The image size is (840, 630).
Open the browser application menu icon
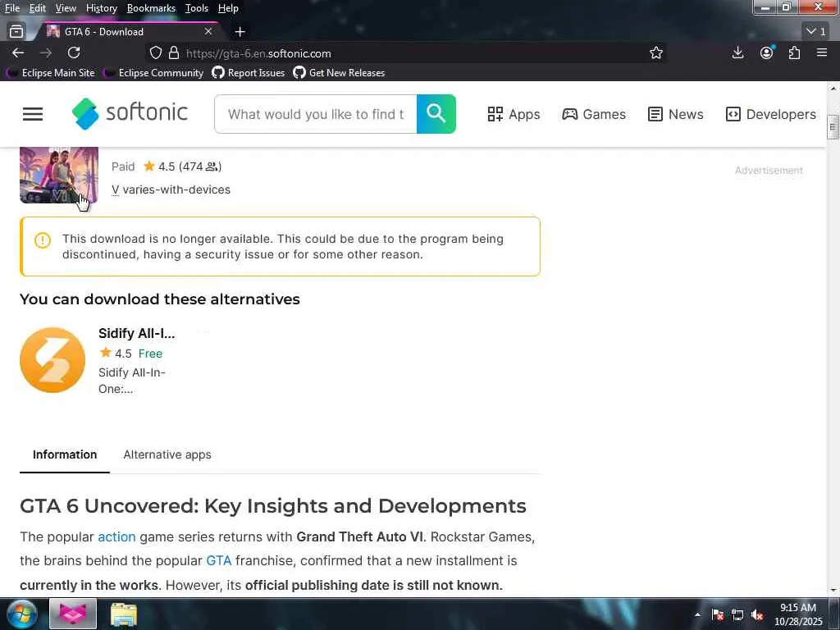coord(822,52)
